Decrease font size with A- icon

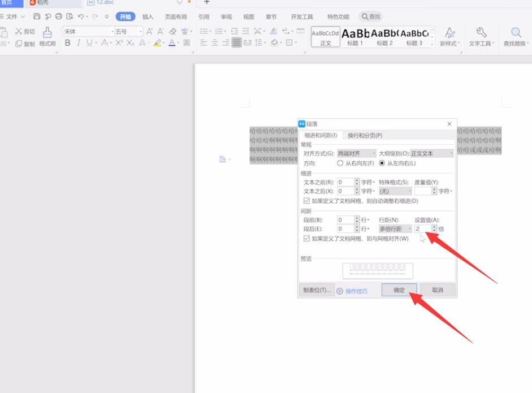coord(161,32)
